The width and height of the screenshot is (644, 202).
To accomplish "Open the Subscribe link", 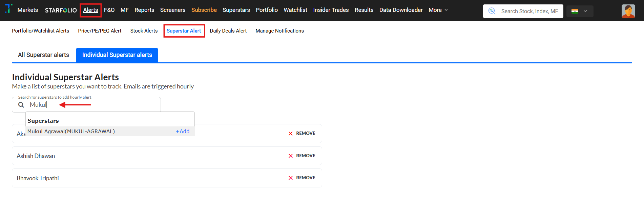I will click(x=204, y=10).
